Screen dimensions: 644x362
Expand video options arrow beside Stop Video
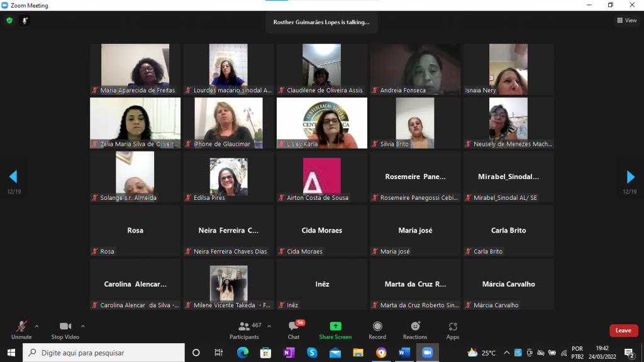coord(83,326)
